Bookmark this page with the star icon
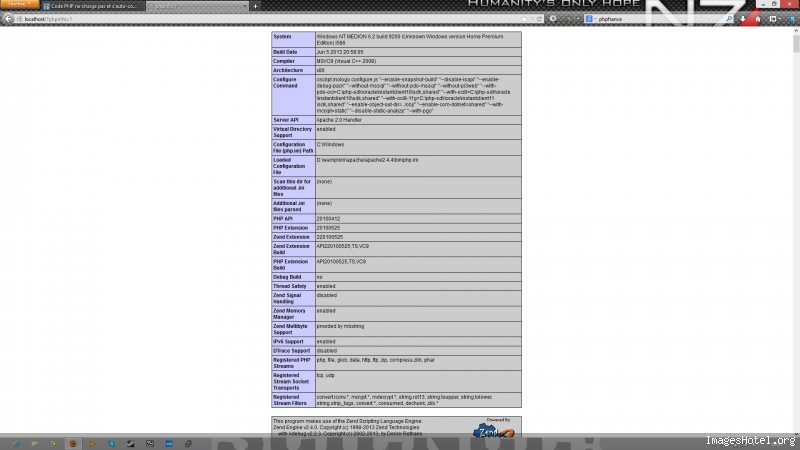Viewport: 800px width, 450px height. 524,19
